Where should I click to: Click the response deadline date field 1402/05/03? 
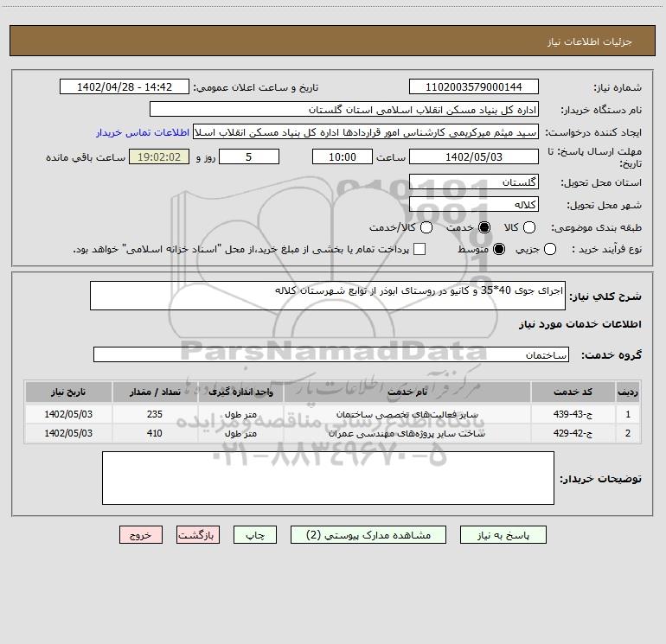coord(474,157)
